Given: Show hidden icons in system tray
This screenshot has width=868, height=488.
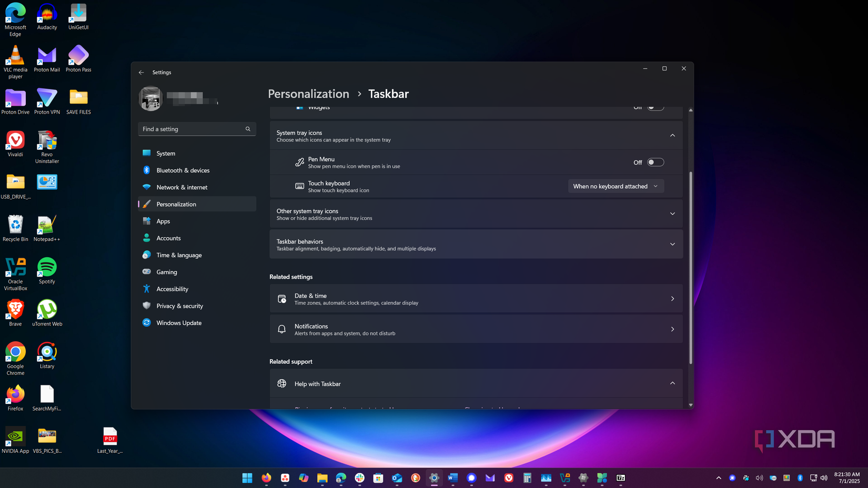Looking at the screenshot, I should coord(719,477).
